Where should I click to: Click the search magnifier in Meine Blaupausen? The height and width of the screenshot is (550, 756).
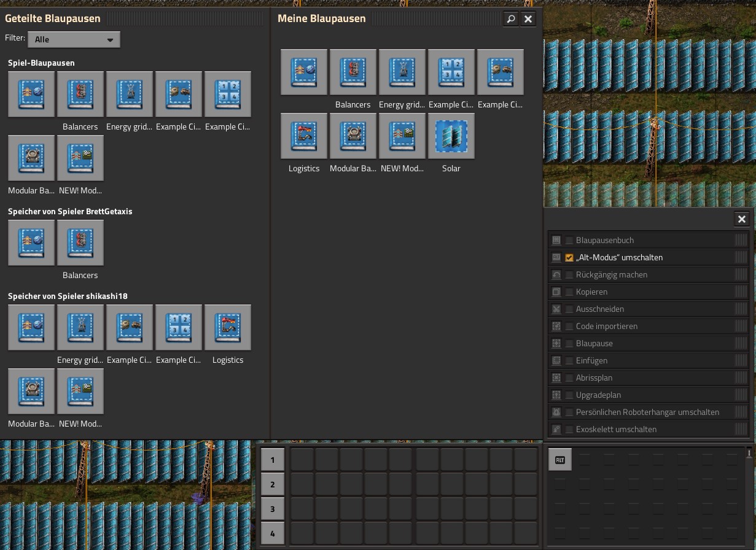pos(511,19)
